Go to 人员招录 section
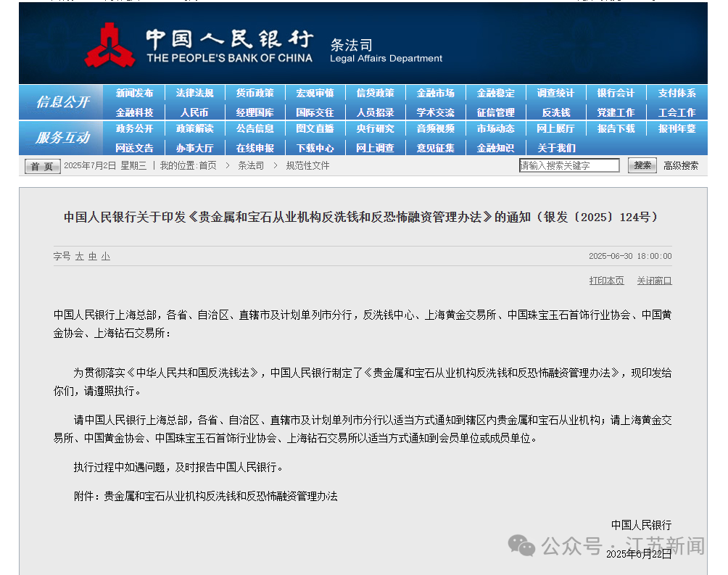This screenshot has width=728, height=575. click(375, 112)
